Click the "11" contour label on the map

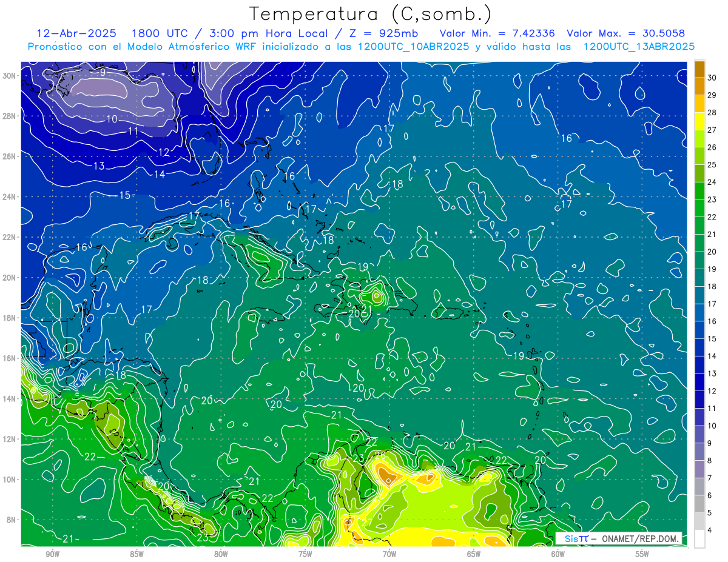click(133, 131)
